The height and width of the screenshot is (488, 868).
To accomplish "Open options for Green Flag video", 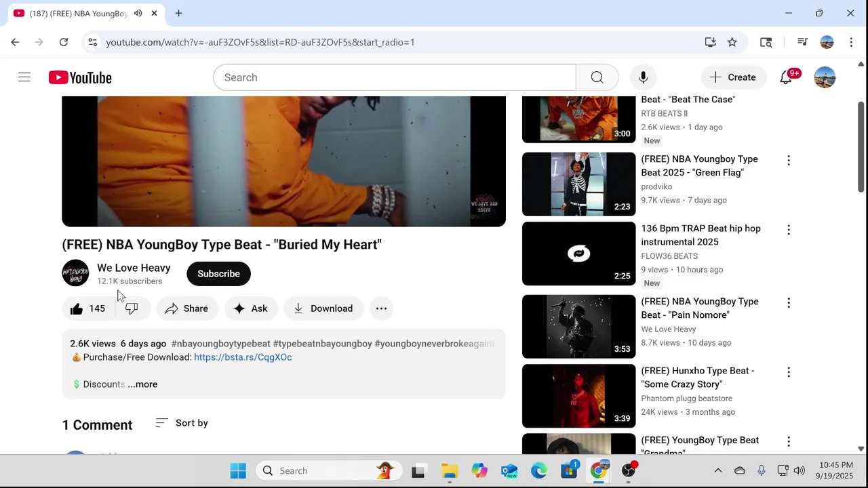I will pyautogui.click(x=788, y=161).
